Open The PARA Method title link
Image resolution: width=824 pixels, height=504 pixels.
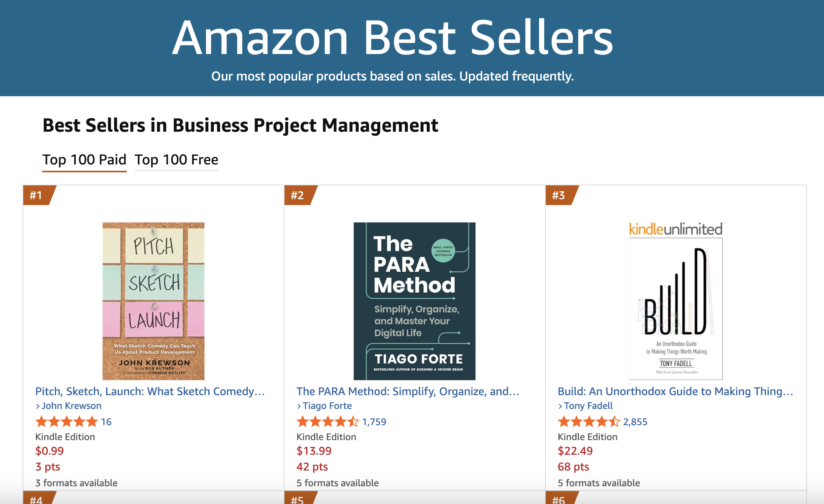click(x=408, y=391)
